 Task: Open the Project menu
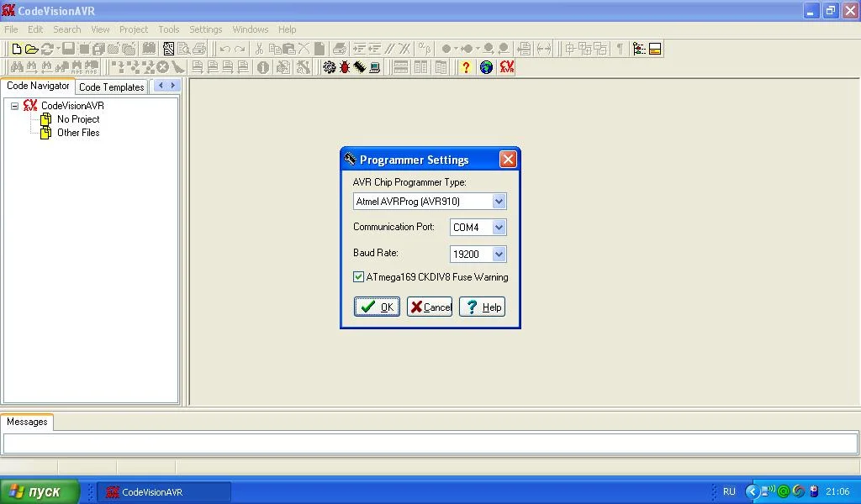(x=134, y=29)
